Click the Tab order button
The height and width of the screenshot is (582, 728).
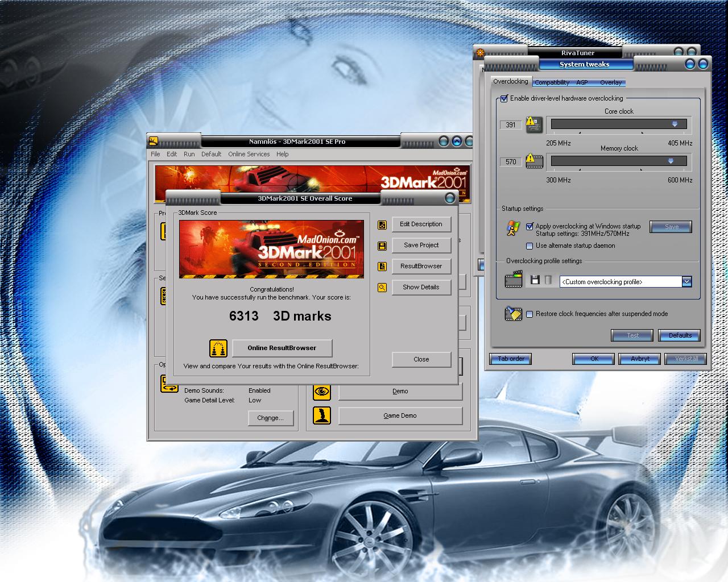tap(511, 359)
